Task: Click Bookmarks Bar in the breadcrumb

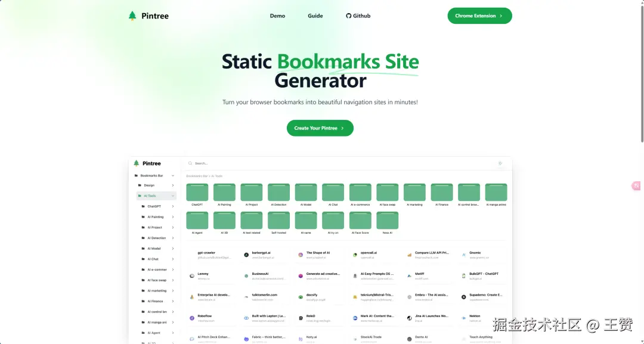Action: click(197, 176)
